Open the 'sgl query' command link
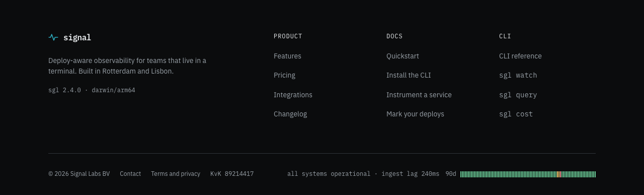Screen dimensions: 644x195 click(518, 95)
